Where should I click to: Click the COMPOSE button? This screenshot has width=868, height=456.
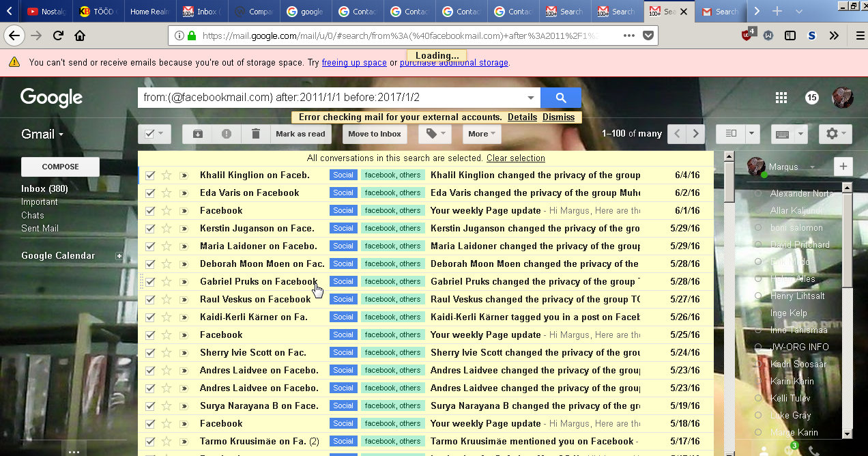coord(60,167)
